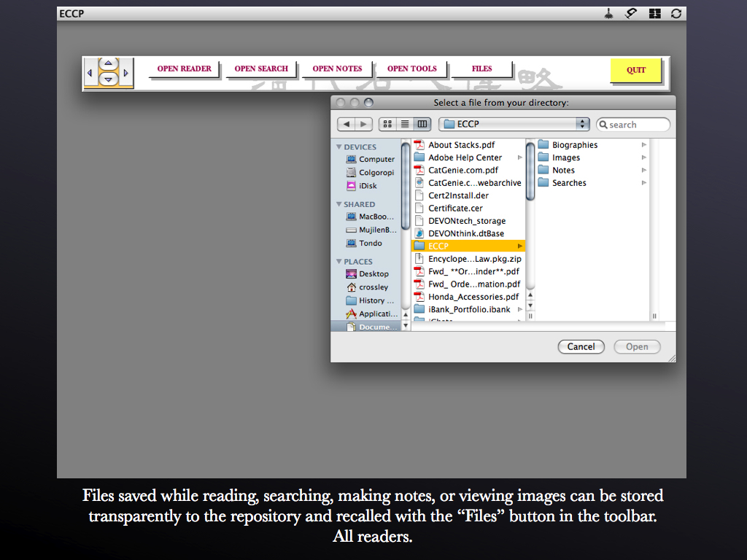This screenshot has width=747, height=560.
Task: Select the highlighted ECCP folder
Action: [469, 246]
